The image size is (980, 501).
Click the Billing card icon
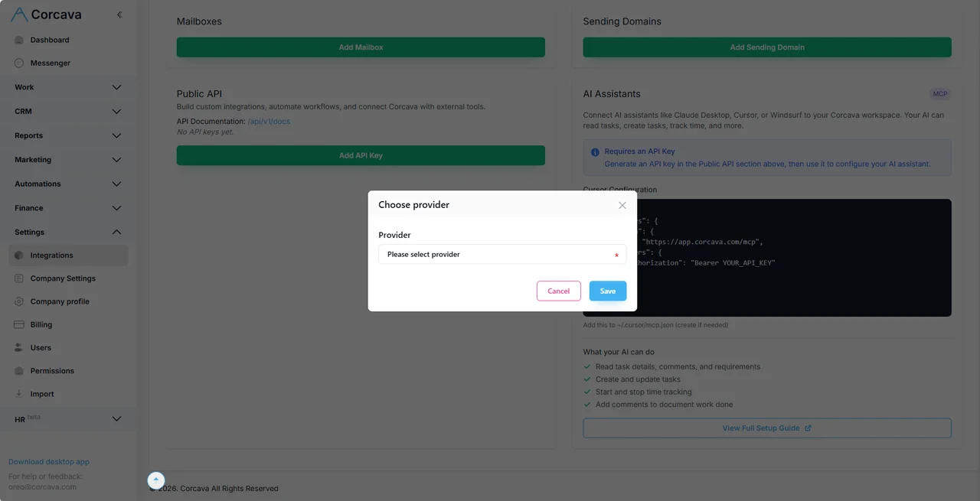point(19,324)
